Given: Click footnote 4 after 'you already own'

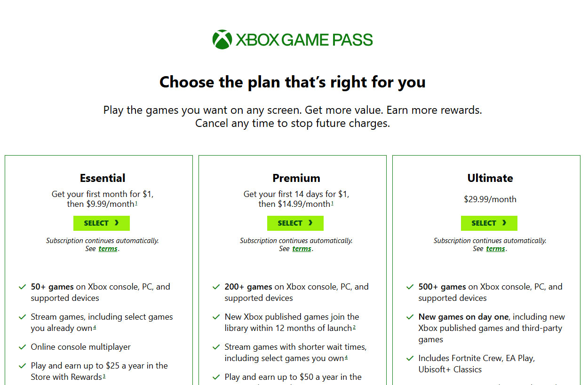Looking at the screenshot, I should 95,327.
